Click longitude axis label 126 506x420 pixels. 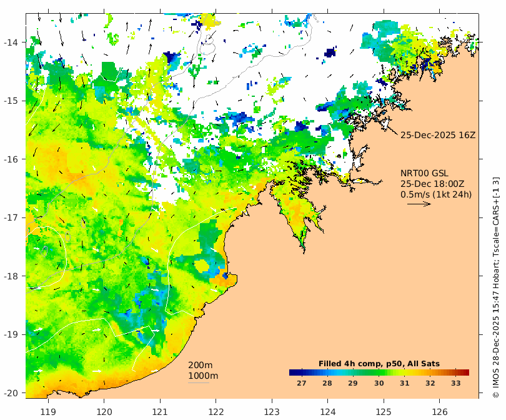(440, 412)
